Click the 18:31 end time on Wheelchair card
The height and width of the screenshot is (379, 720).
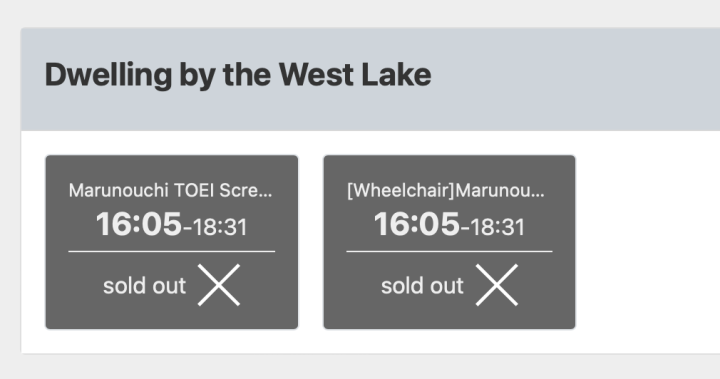click(497, 227)
